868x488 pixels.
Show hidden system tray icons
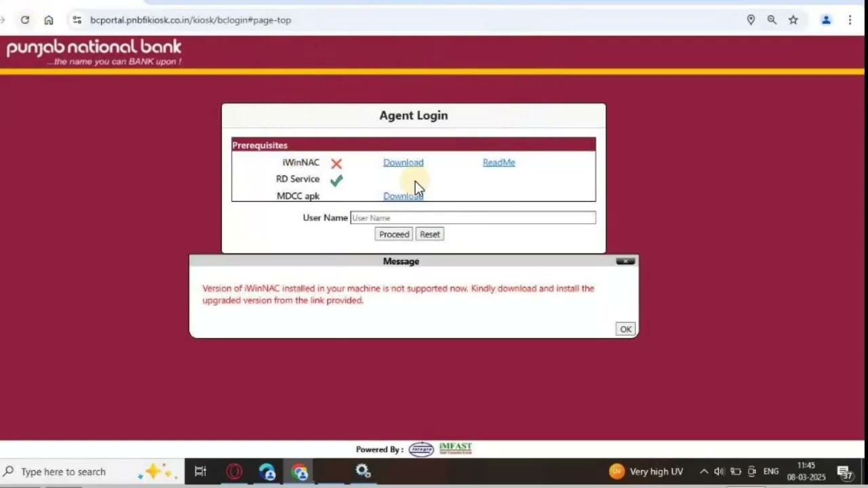(x=704, y=472)
